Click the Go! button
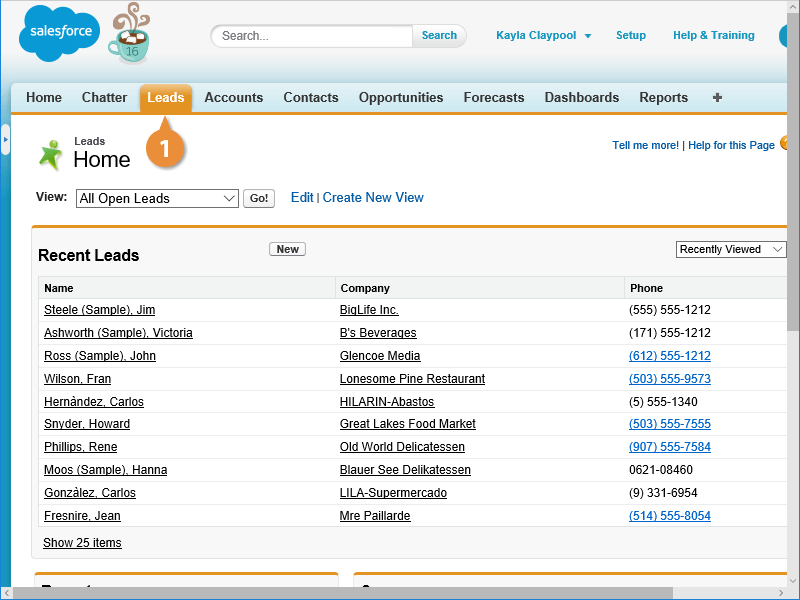The width and height of the screenshot is (800, 600). coord(259,198)
